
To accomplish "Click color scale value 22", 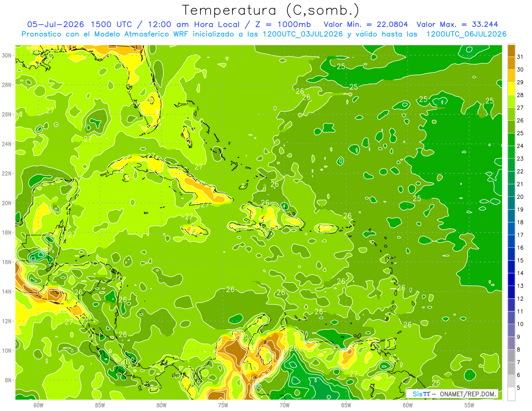I will pos(520,172).
